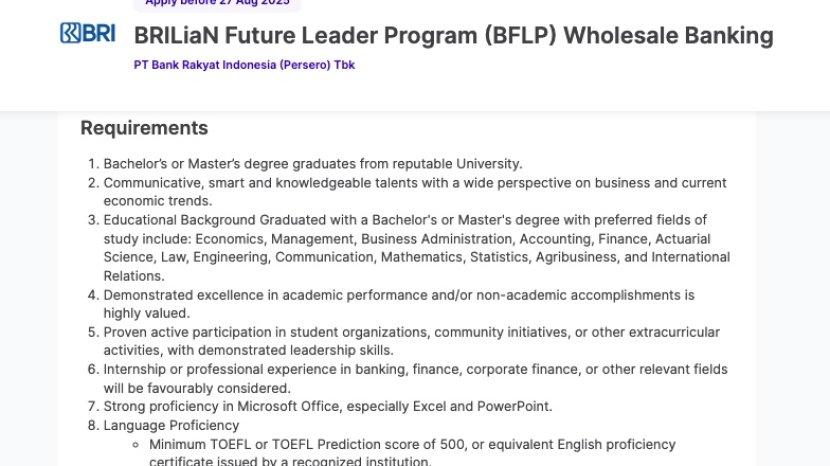Open PT Bank Rakyat Indonesia company link
Screen dimensions: 830x466
pos(244,65)
